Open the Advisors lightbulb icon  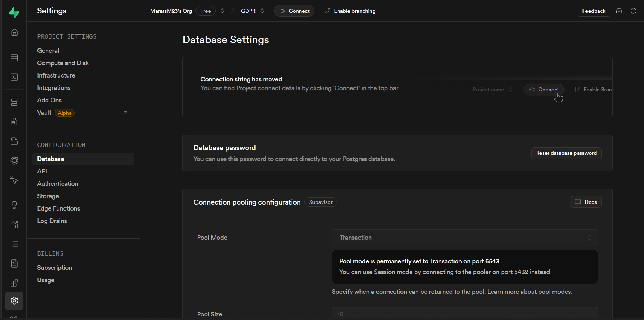[14, 205]
